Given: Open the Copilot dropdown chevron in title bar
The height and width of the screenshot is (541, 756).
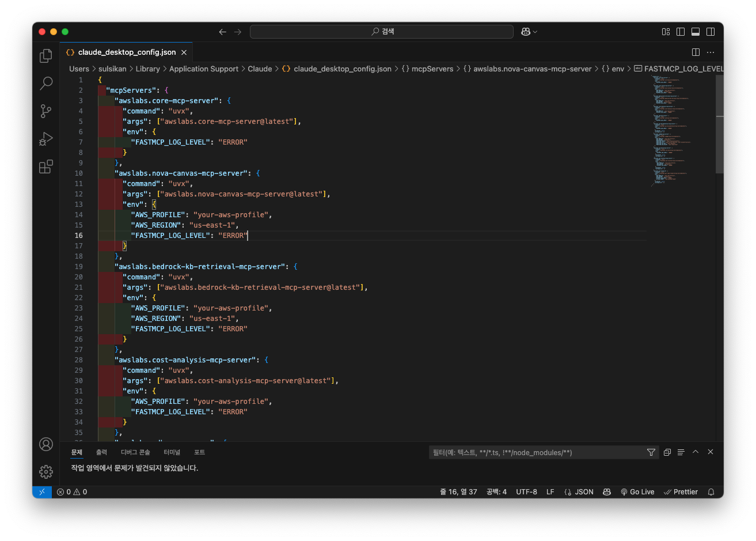Looking at the screenshot, I should click(535, 32).
